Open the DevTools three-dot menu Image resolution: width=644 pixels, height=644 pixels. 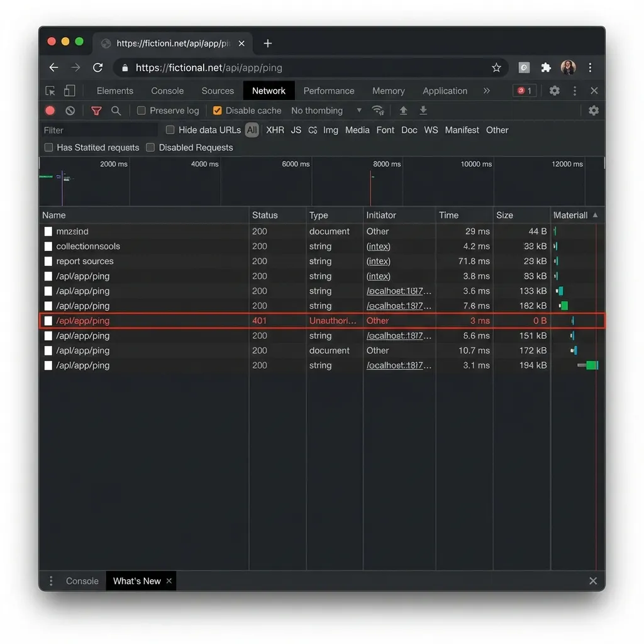click(574, 91)
